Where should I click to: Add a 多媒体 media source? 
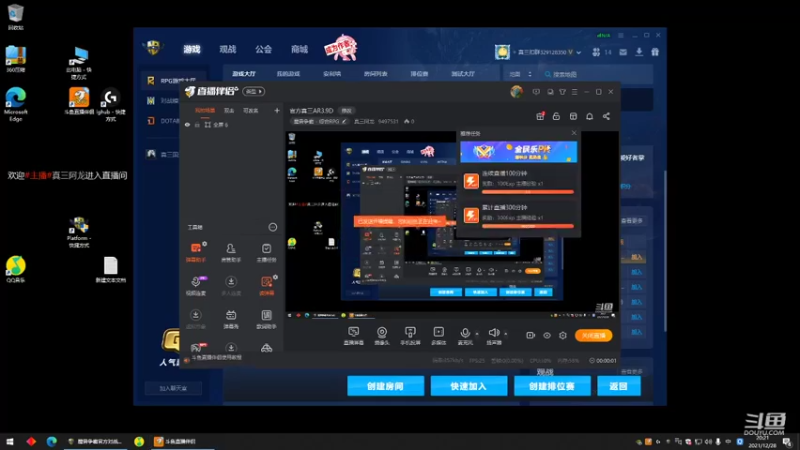tap(438, 336)
